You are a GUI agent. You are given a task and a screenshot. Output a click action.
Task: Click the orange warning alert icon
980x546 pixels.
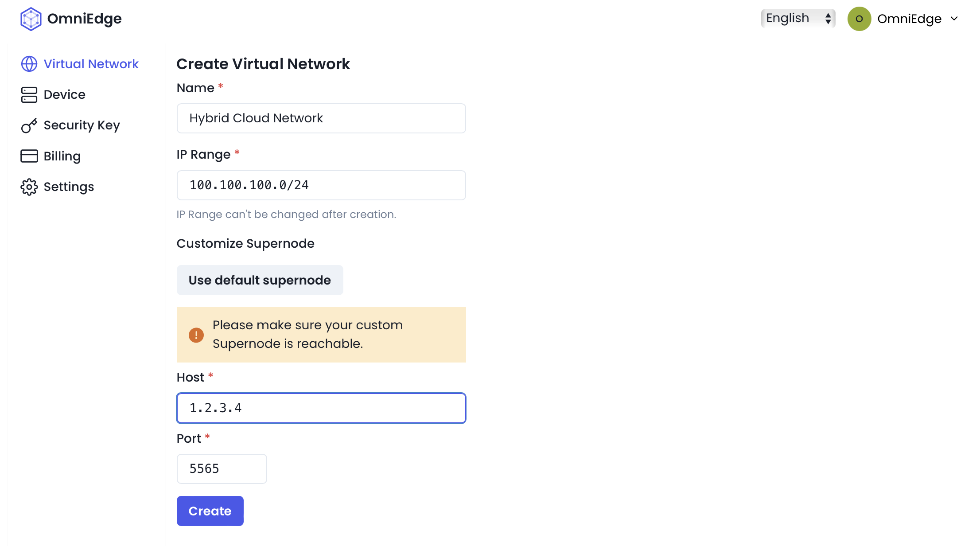(x=196, y=335)
